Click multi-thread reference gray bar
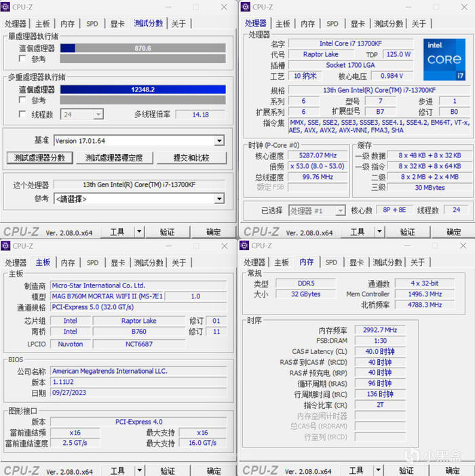This screenshot has width=475, height=476. click(142, 100)
